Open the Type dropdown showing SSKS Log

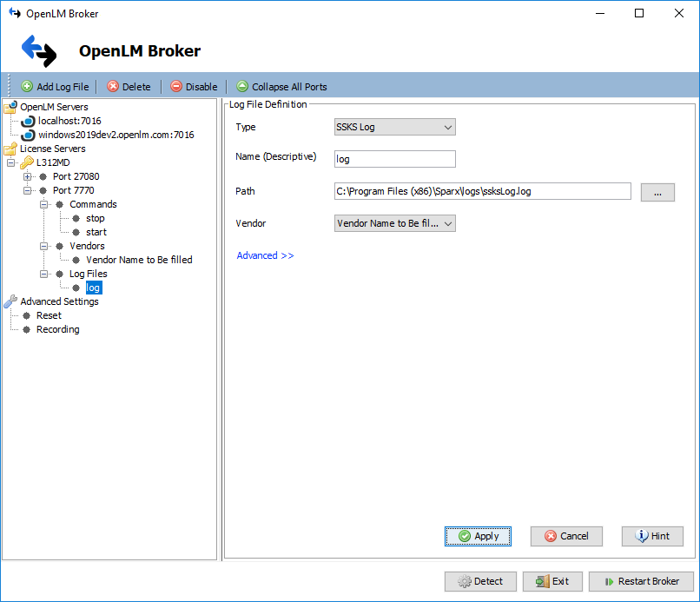tap(394, 126)
